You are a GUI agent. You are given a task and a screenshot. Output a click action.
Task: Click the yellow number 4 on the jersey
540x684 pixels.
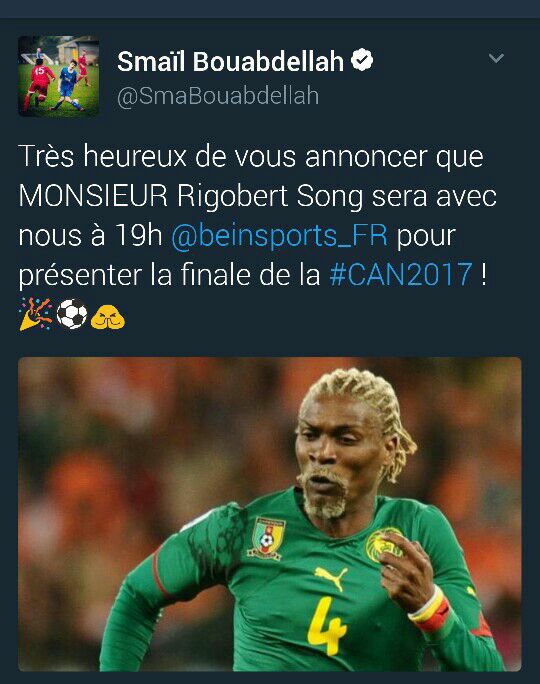tap(326, 626)
